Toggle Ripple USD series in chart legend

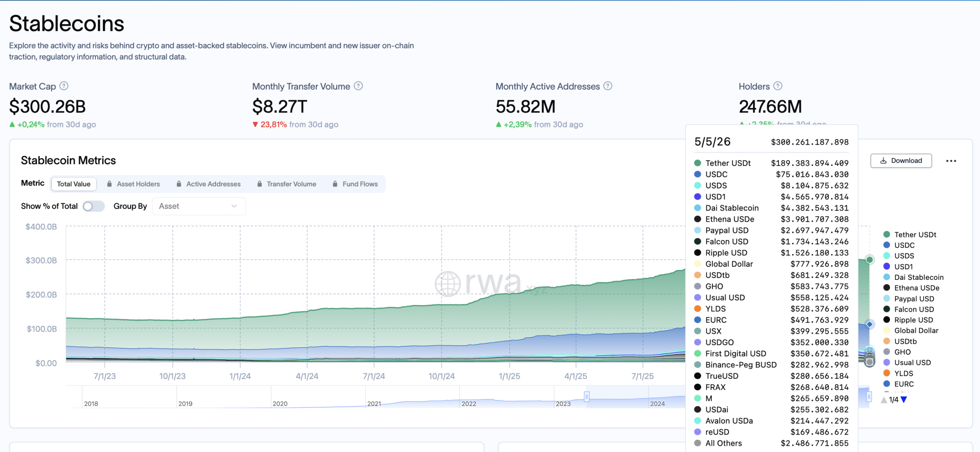click(908, 320)
